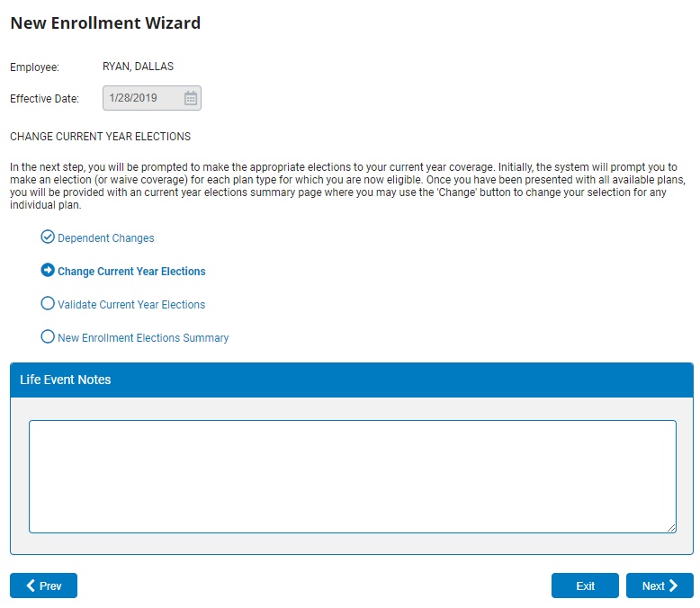The width and height of the screenshot is (700, 608).
Task: Click the left chevron on the Prev button
Action: pyautogui.click(x=31, y=586)
